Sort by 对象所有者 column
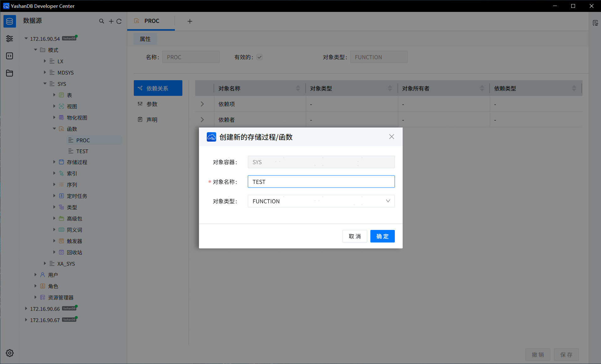This screenshot has width=601, height=364. point(482,88)
